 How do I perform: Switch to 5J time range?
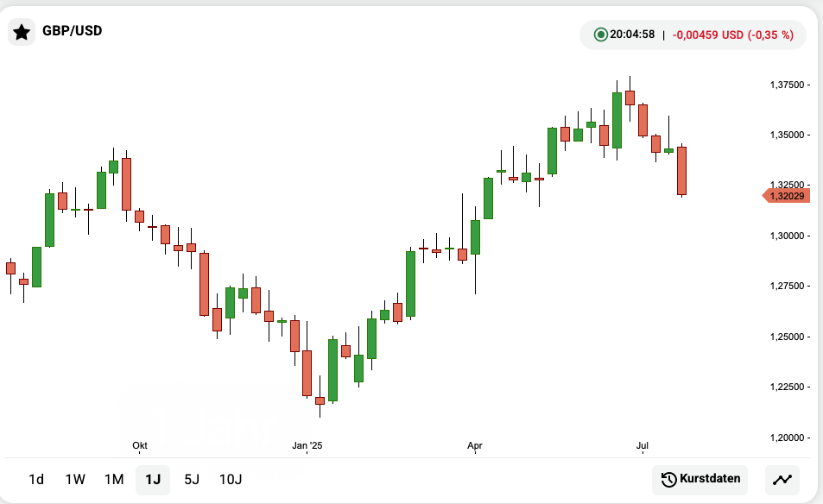click(192, 480)
